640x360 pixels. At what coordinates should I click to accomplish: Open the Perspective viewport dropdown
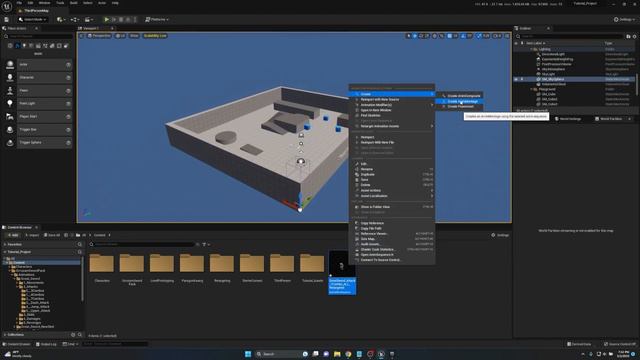tap(99, 36)
